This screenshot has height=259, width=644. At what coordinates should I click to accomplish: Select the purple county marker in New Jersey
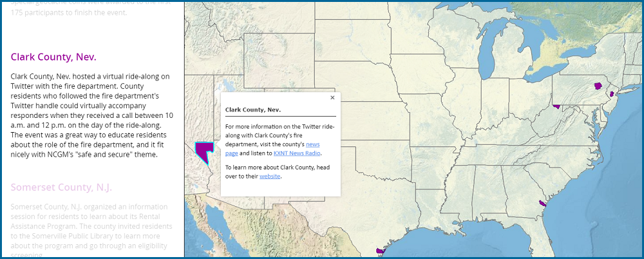tap(612, 94)
